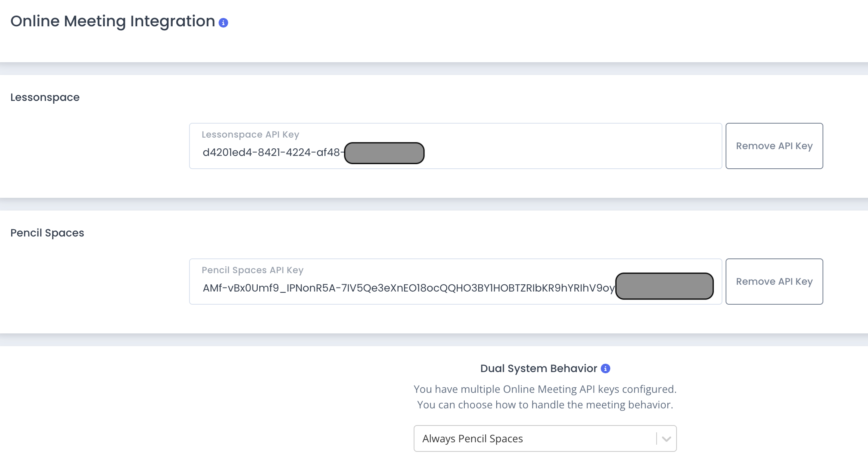The height and width of the screenshot is (465, 868).
Task: Open the Always Pencil Spaces dropdown
Action: [x=545, y=439]
